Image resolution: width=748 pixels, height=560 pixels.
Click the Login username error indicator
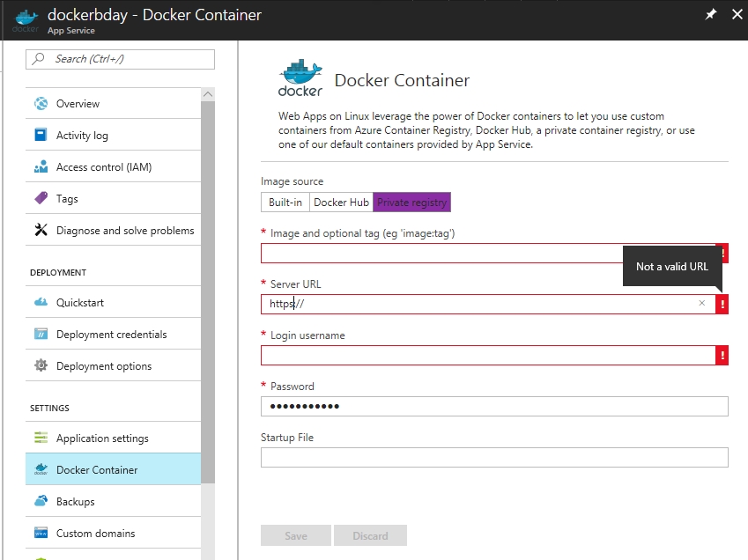tap(722, 355)
